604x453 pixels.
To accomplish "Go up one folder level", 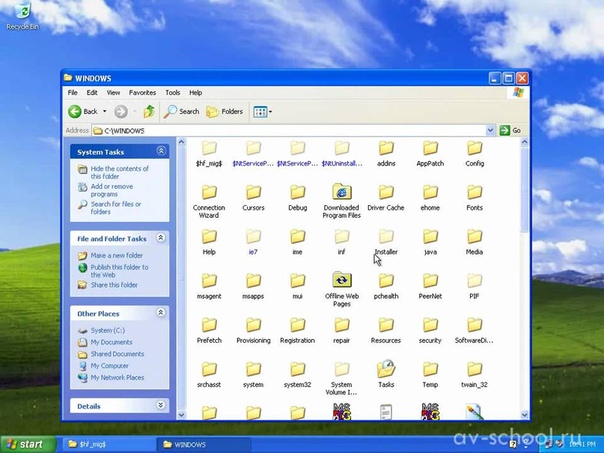I will click(x=149, y=112).
